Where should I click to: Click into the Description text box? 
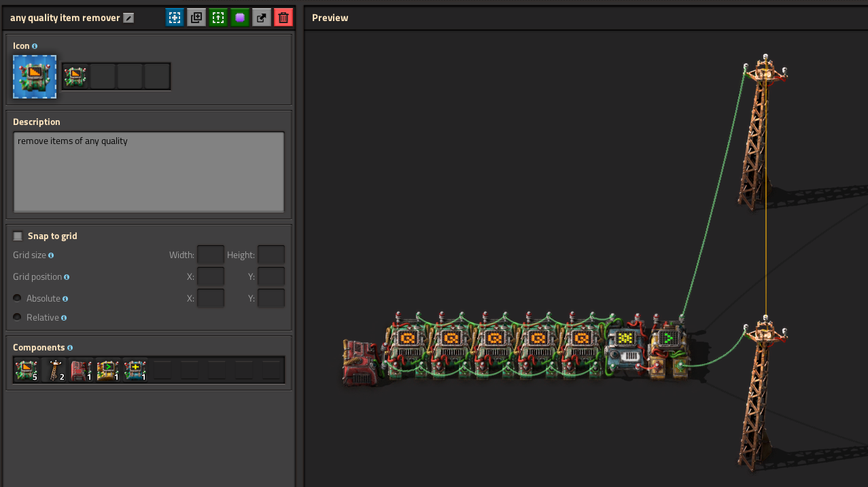click(148, 172)
